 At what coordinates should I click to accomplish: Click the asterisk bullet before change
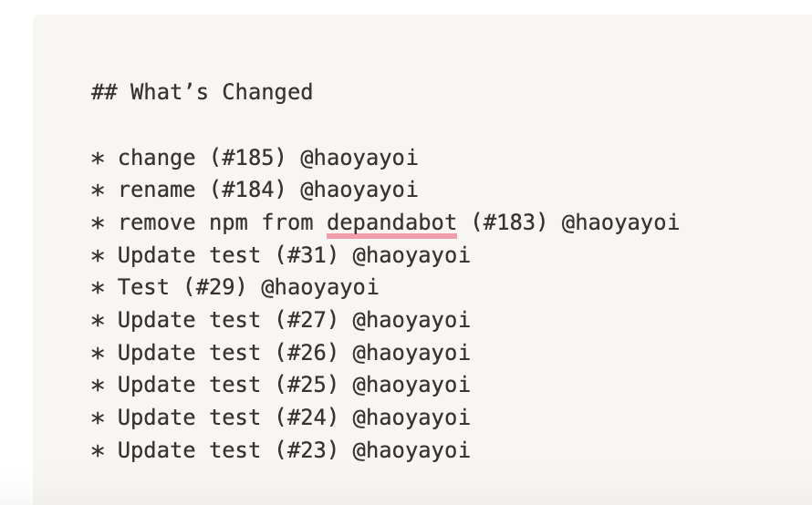tap(98, 158)
